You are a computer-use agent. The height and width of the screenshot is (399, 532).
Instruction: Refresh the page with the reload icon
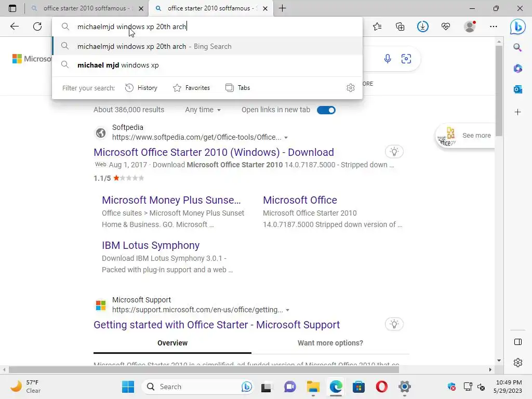(x=37, y=26)
